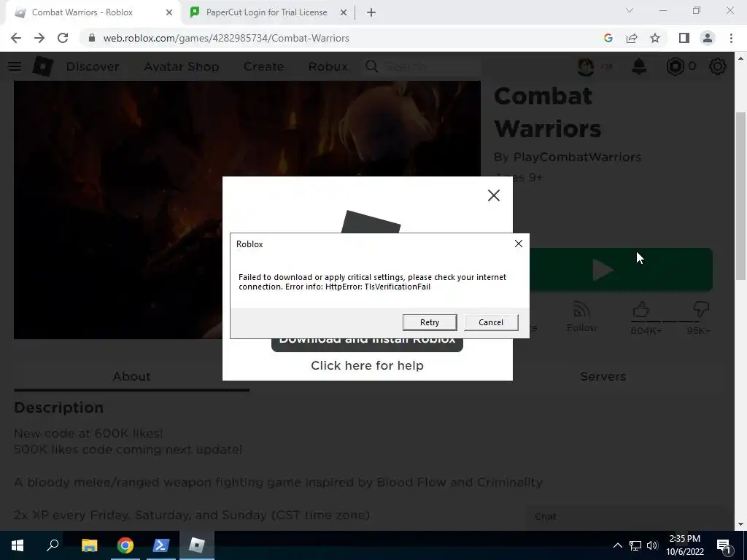Go to Roblox home via logo
The height and width of the screenshot is (560, 747).
click(x=42, y=66)
